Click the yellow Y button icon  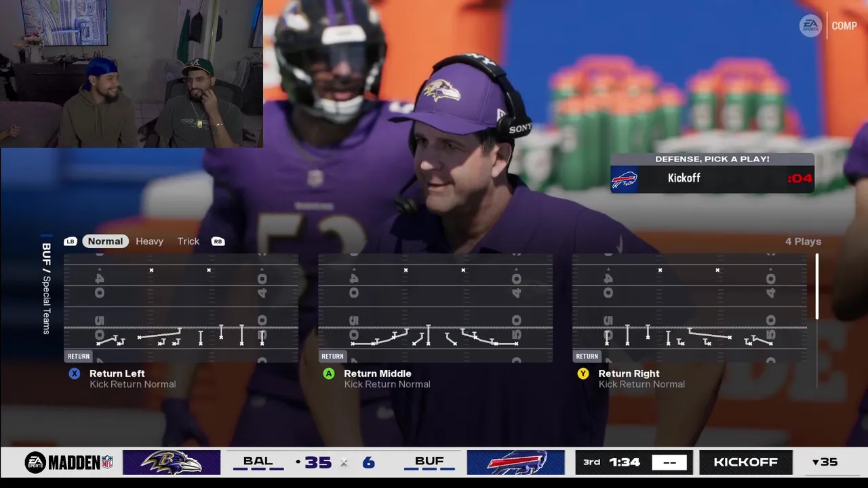(583, 373)
